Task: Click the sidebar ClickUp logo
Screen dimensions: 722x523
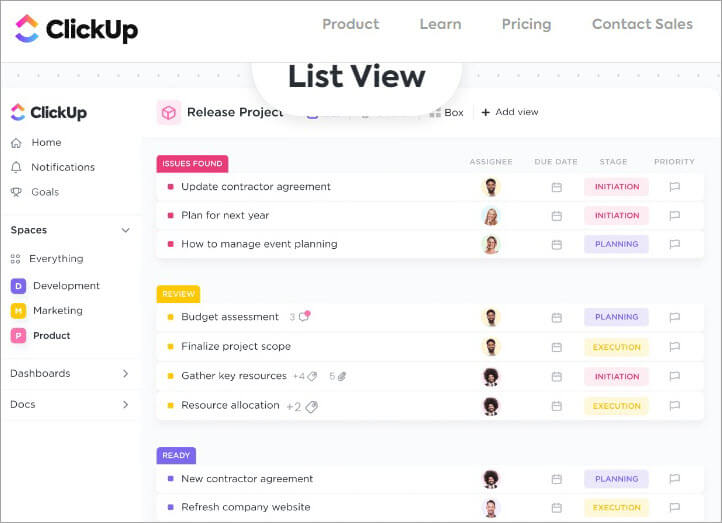Action: click(x=49, y=112)
